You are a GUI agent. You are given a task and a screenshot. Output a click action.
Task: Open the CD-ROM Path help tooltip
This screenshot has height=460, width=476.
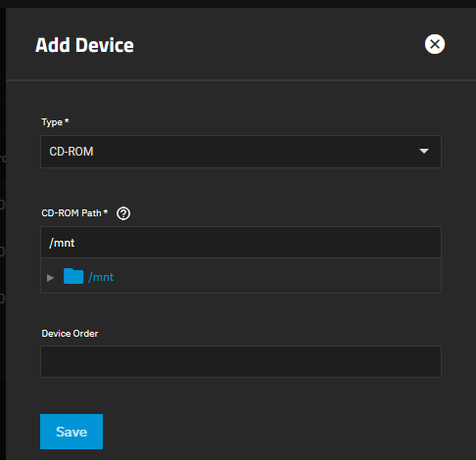[123, 213]
